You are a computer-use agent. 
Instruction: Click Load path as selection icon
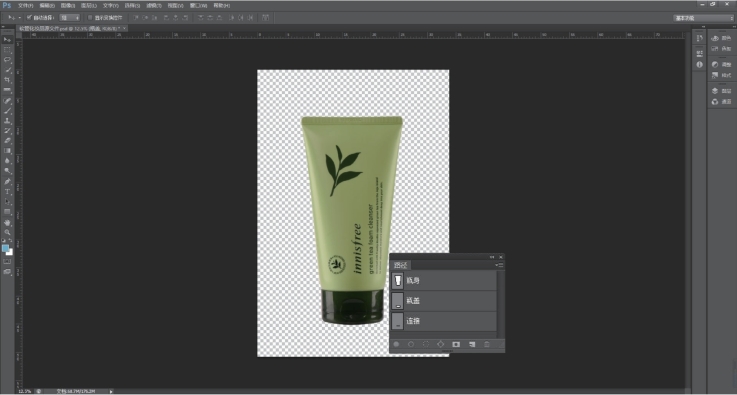coord(426,344)
